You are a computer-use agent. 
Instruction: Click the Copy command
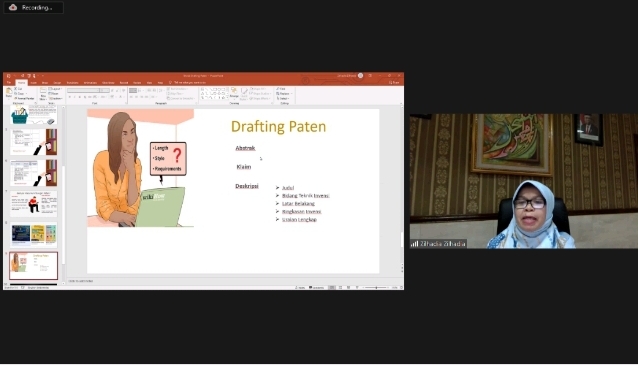tap(20, 94)
